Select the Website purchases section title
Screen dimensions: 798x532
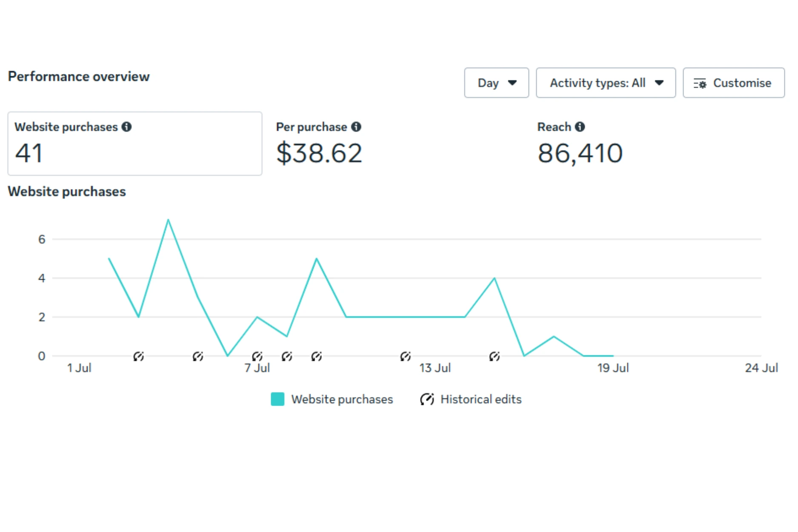click(67, 192)
